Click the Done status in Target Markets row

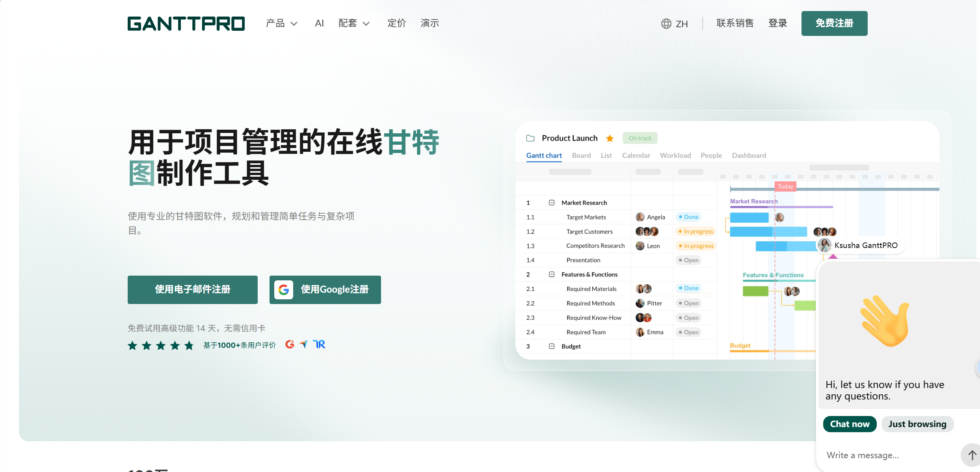pos(688,217)
